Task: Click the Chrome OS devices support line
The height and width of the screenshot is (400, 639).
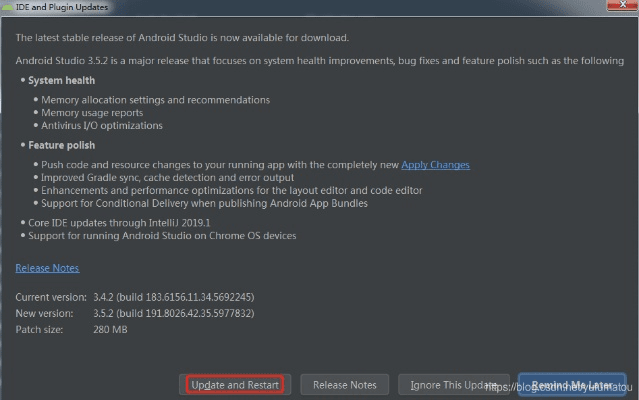Action: point(162,236)
